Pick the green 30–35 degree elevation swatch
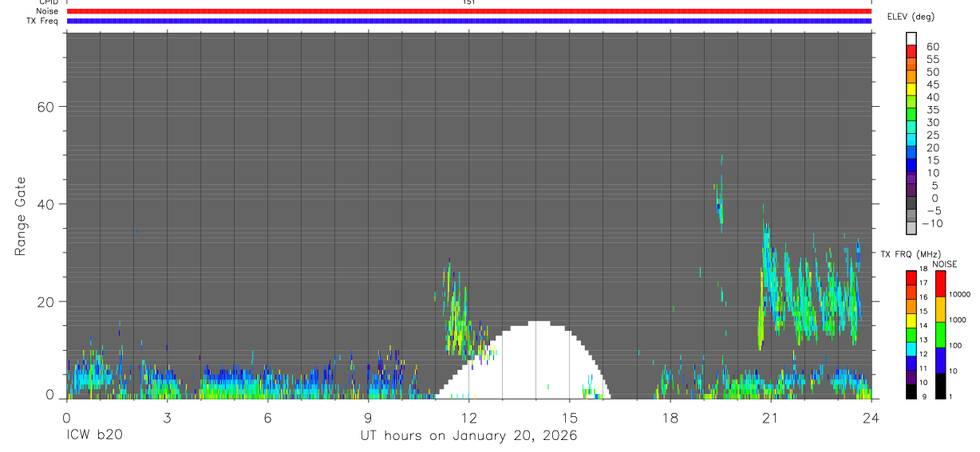Image resolution: width=980 pixels, height=452 pixels. 911,114
